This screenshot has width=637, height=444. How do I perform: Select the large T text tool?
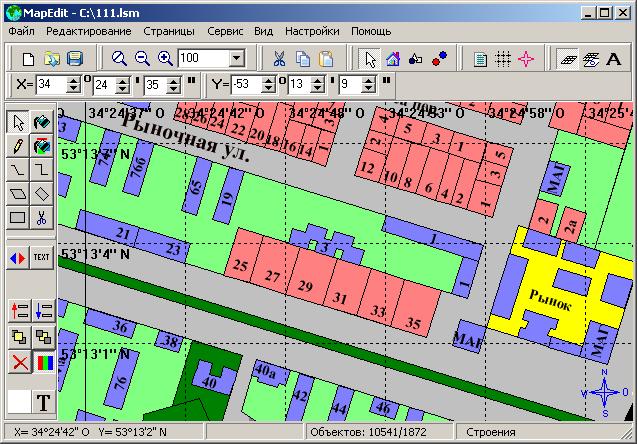[43, 403]
